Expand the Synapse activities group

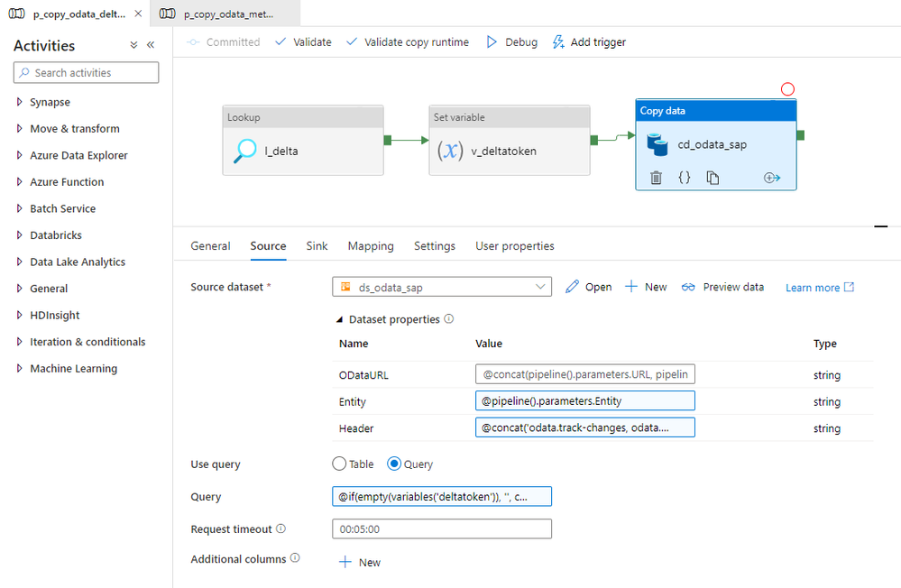point(19,102)
